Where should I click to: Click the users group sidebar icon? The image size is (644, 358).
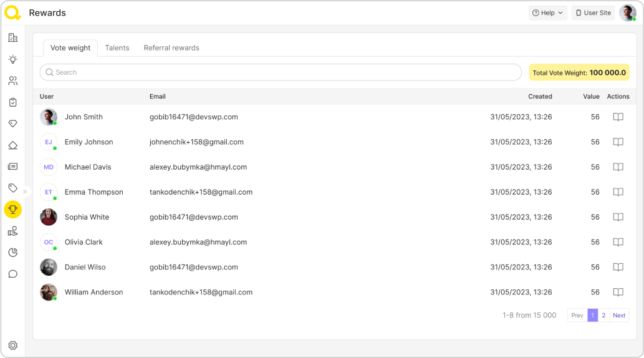pyautogui.click(x=12, y=80)
